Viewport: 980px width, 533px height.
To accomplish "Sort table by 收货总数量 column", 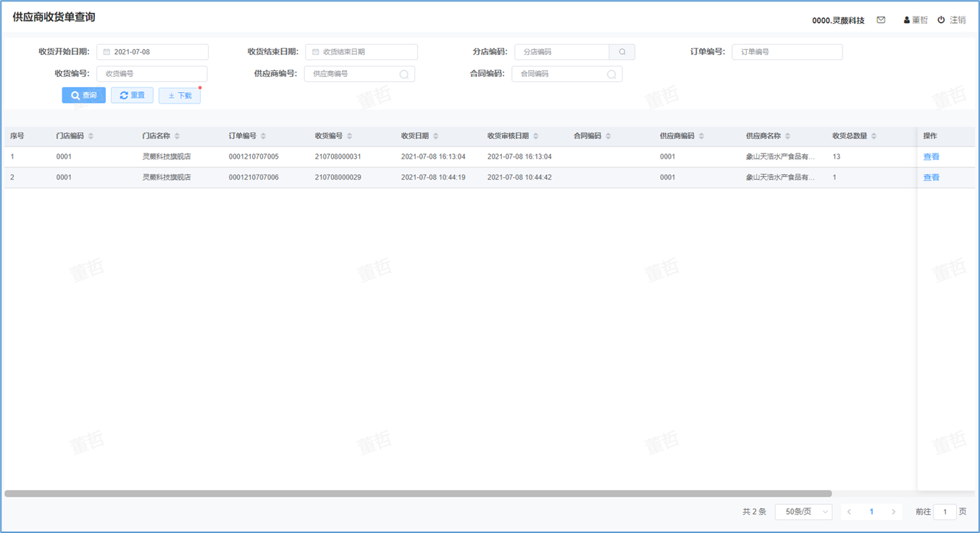I will pyautogui.click(x=874, y=136).
